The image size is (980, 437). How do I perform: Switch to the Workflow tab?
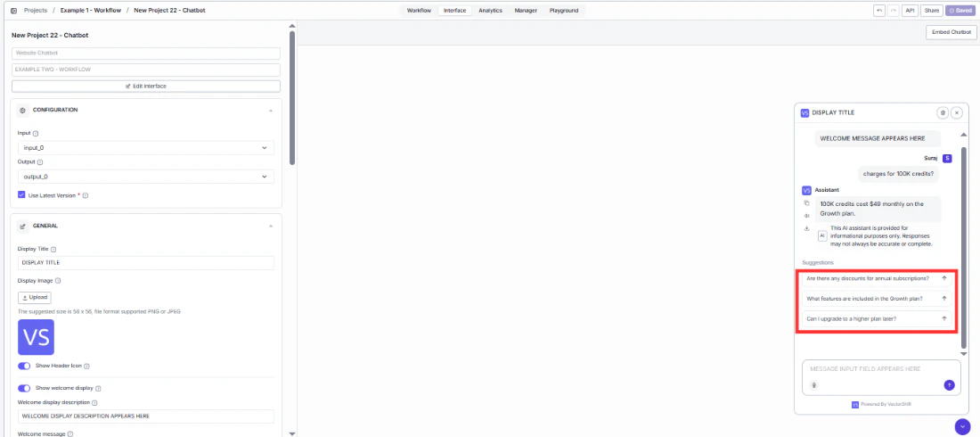click(x=419, y=11)
